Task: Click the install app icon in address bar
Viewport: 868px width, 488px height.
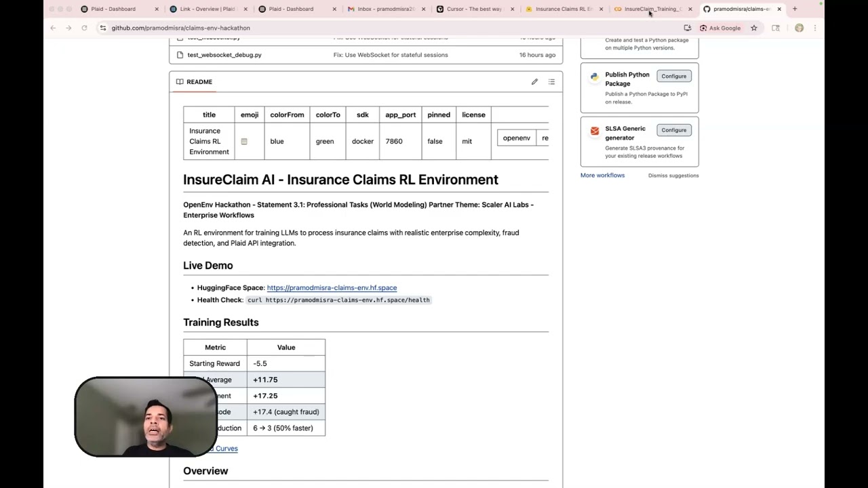Action: [688, 28]
